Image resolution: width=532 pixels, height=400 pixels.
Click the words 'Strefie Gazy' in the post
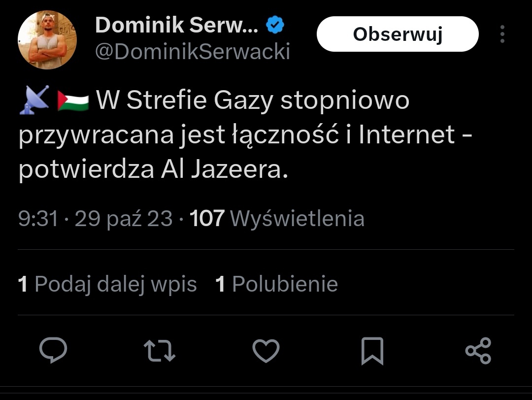pos(199,100)
